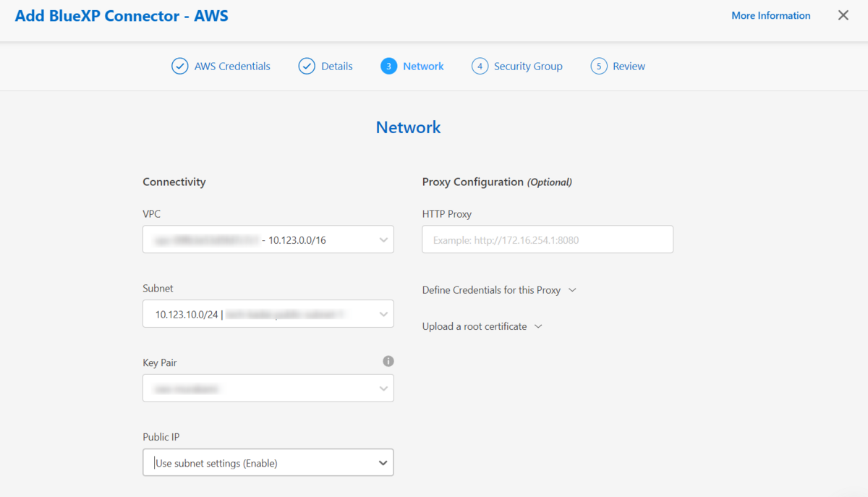Viewport: 868px width, 497px height.
Task: Select the Network step label
Action: (x=423, y=66)
